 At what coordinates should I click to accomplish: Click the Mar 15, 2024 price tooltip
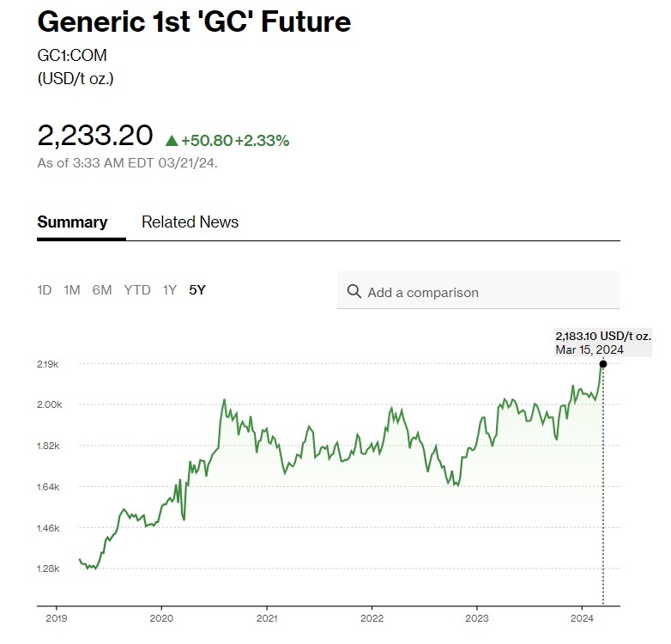(603, 343)
